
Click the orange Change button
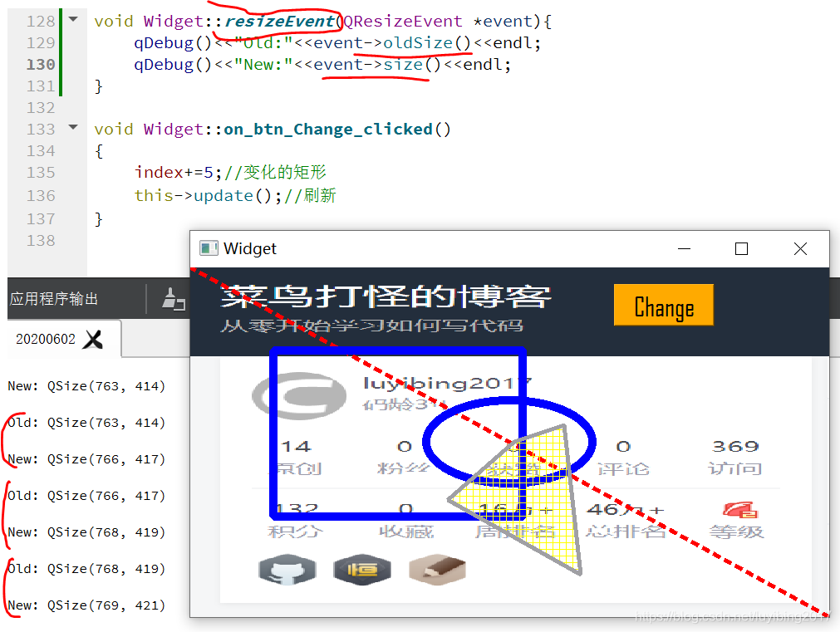coord(663,305)
